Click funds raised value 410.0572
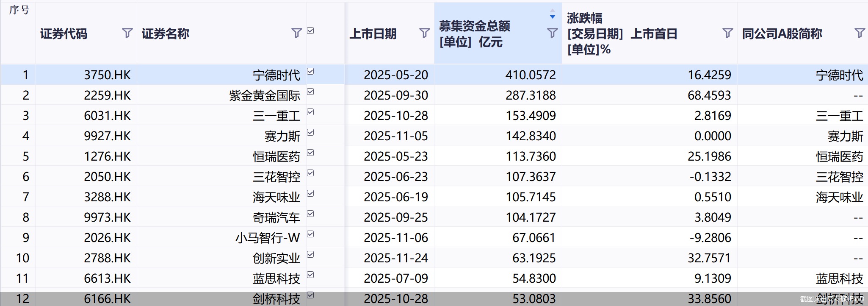This screenshot has height=306, width=868. 531,75
